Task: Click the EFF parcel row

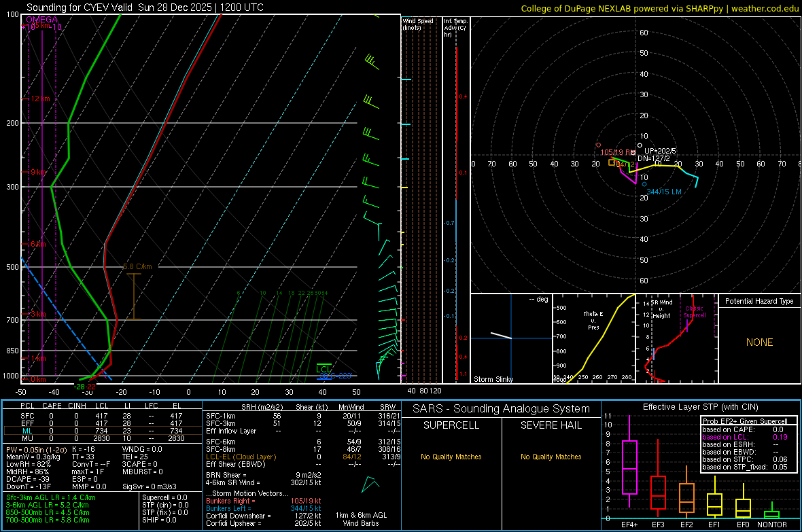Action: (x=102, y=423)
